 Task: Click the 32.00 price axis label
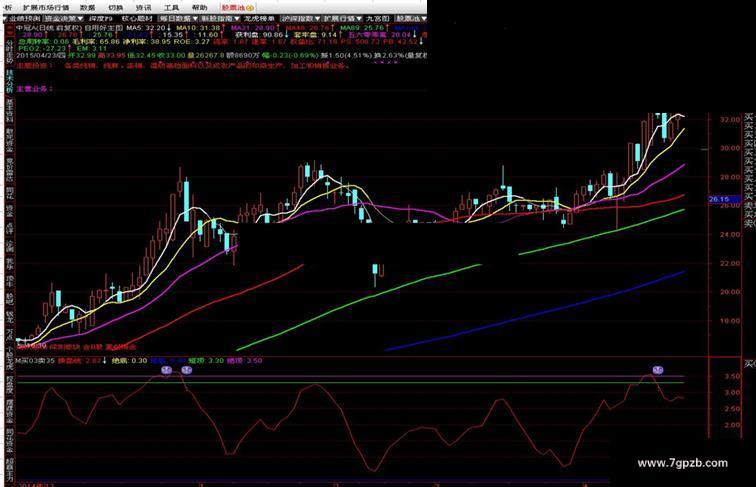click(730, 119)
